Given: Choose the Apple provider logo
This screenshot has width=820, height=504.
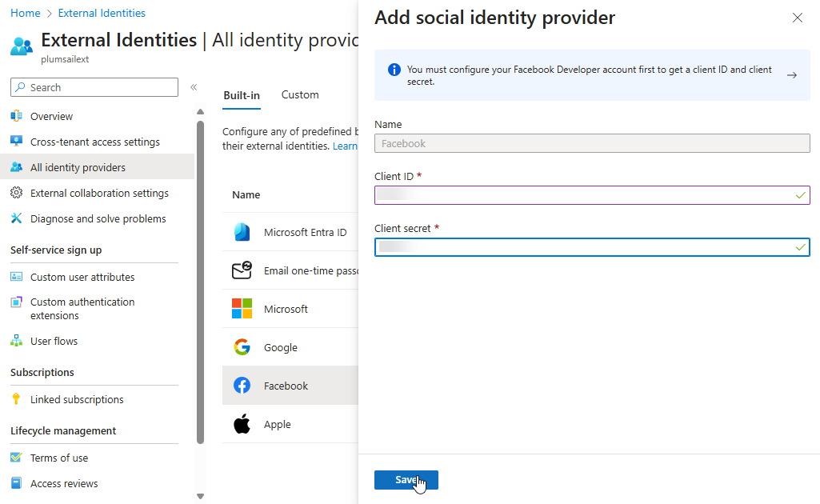Looking at the screenshot, I should pos(242,424).
